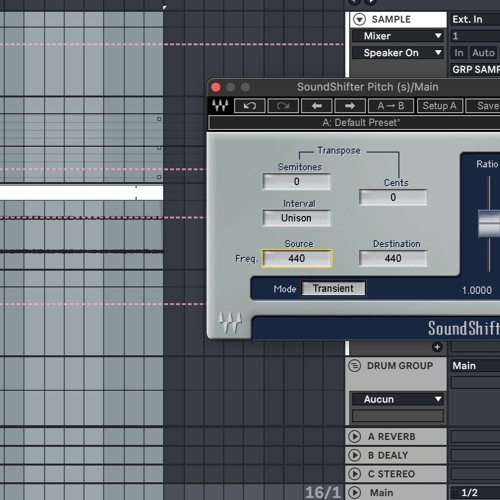Image resolution: width=500 pixels, height=500 pixels.
Task: Click the Semitones value field
Action: (297, 182)
